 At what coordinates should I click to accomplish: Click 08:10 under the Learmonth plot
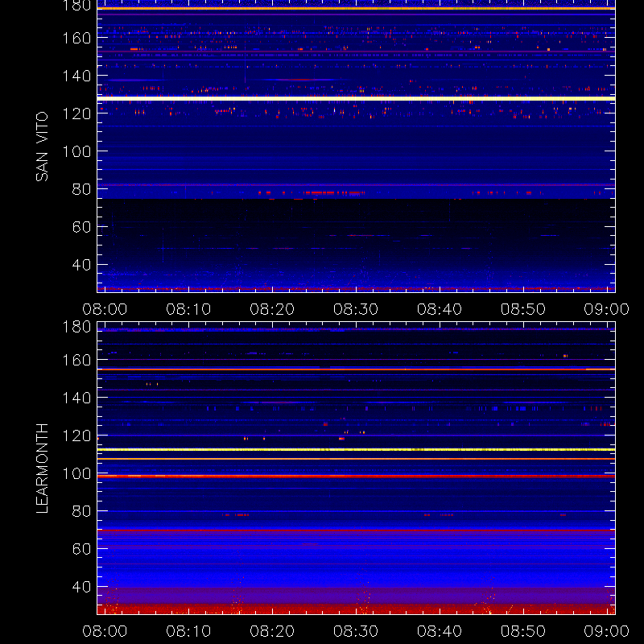tap(188, 631)
